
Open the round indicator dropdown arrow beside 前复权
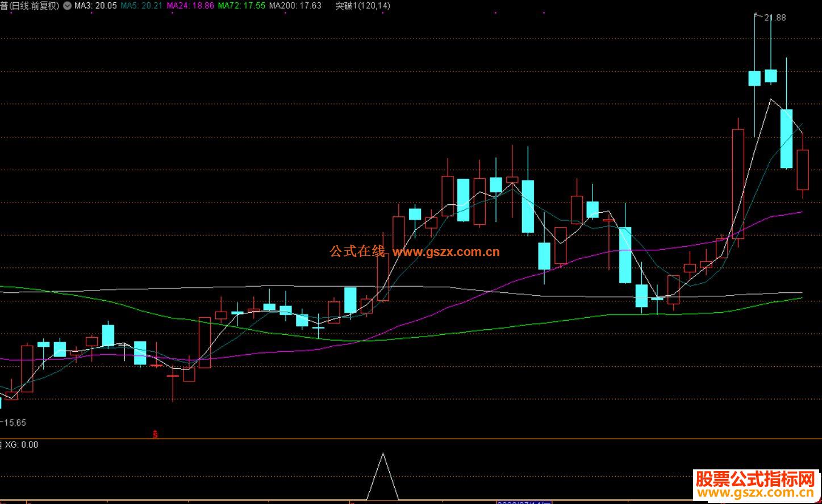tap(68, 6)
